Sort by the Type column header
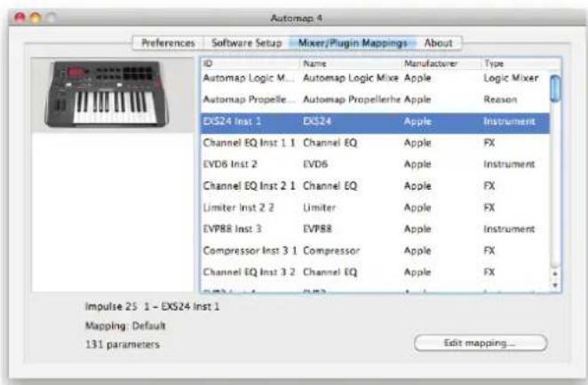This screenshot has height=385, width=588. [x=521, y=64]
